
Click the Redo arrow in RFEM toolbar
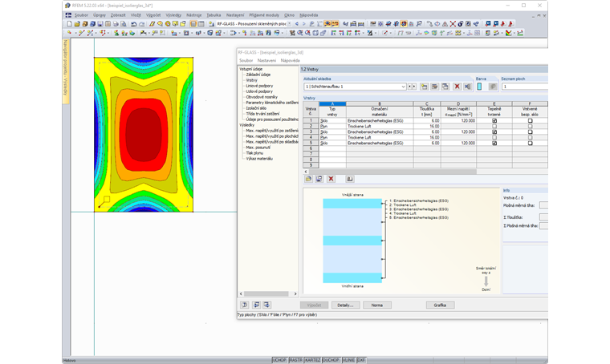[x=141, y=24]
